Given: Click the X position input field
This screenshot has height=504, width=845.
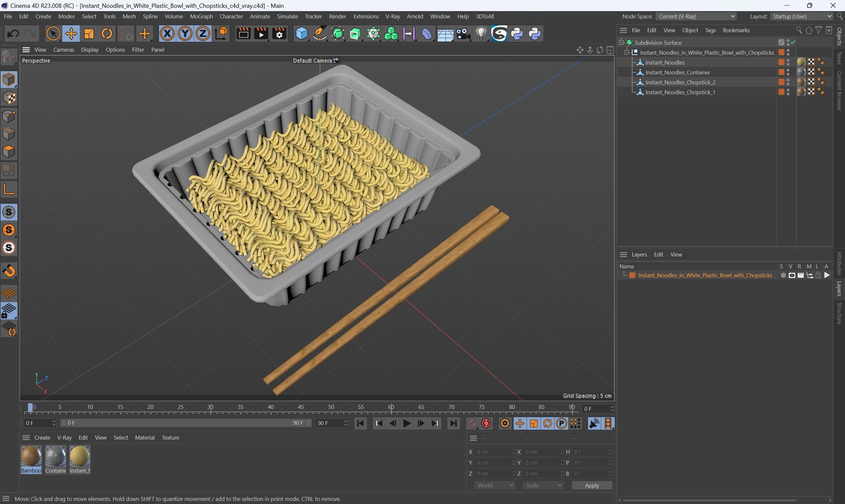Looking at the screenshot, I should [495, 452].
